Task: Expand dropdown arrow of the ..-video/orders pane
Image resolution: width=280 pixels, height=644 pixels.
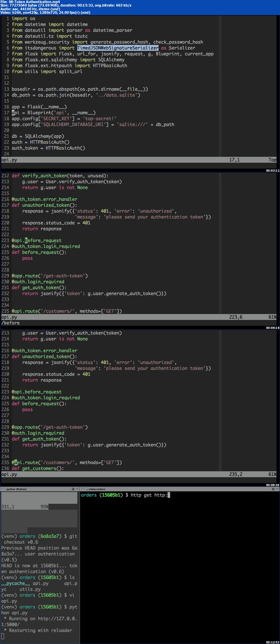Action: (x=277, y=489)
